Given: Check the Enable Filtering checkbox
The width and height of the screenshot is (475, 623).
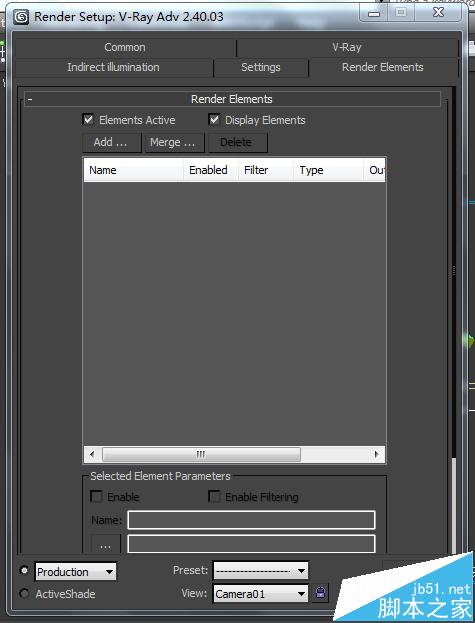Looking at the screenshot, I should pyautogui.click(x=214, y=497).
